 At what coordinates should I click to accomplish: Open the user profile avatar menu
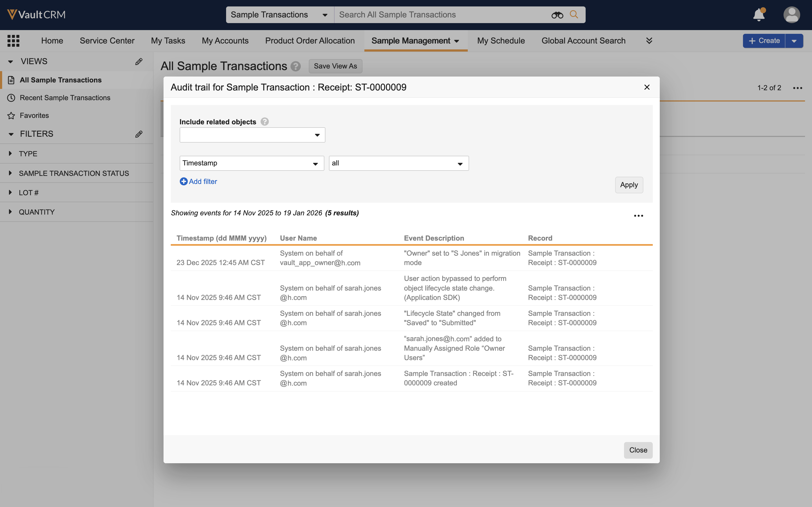pos(791,15)
